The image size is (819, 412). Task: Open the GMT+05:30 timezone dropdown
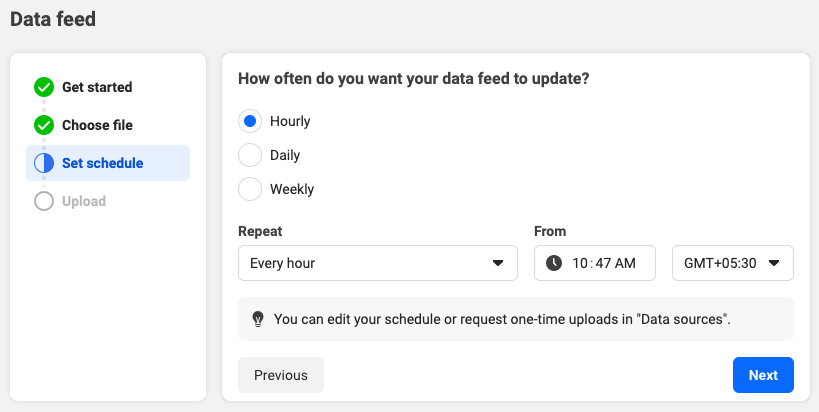point(733,263)
